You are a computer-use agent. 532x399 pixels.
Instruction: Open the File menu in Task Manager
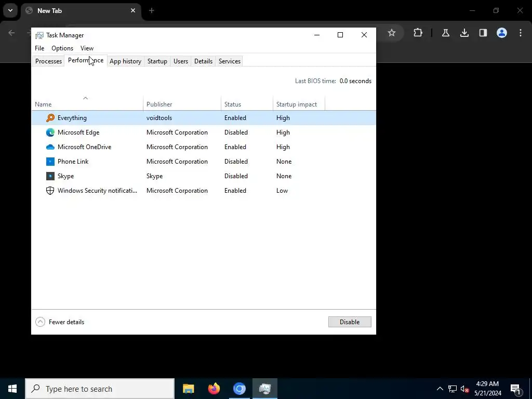coord(39,48)
